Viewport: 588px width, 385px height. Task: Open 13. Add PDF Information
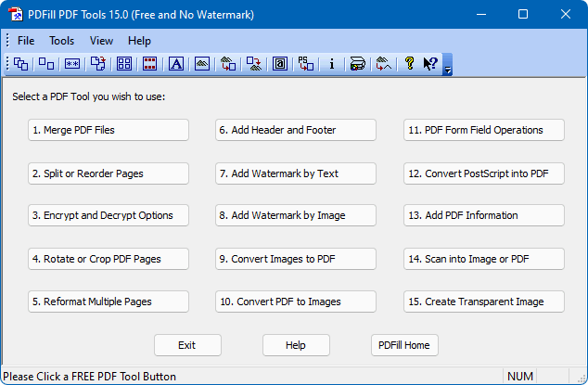pos(484,215)
